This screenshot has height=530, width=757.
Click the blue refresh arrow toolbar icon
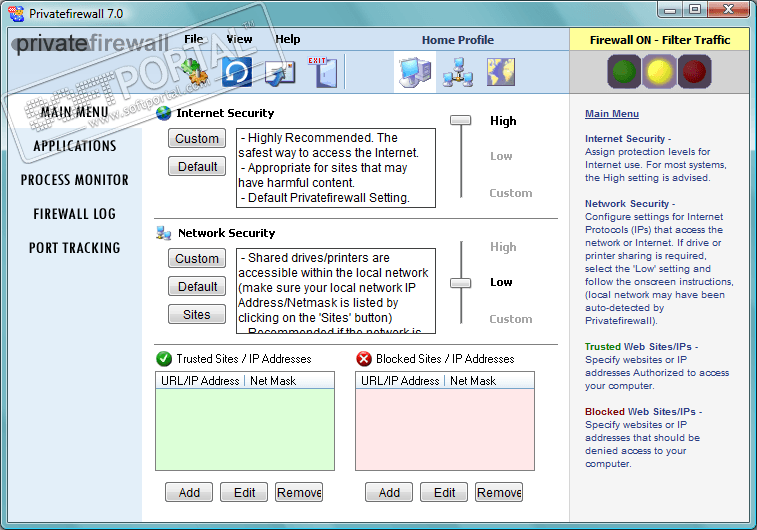[237, 72]
